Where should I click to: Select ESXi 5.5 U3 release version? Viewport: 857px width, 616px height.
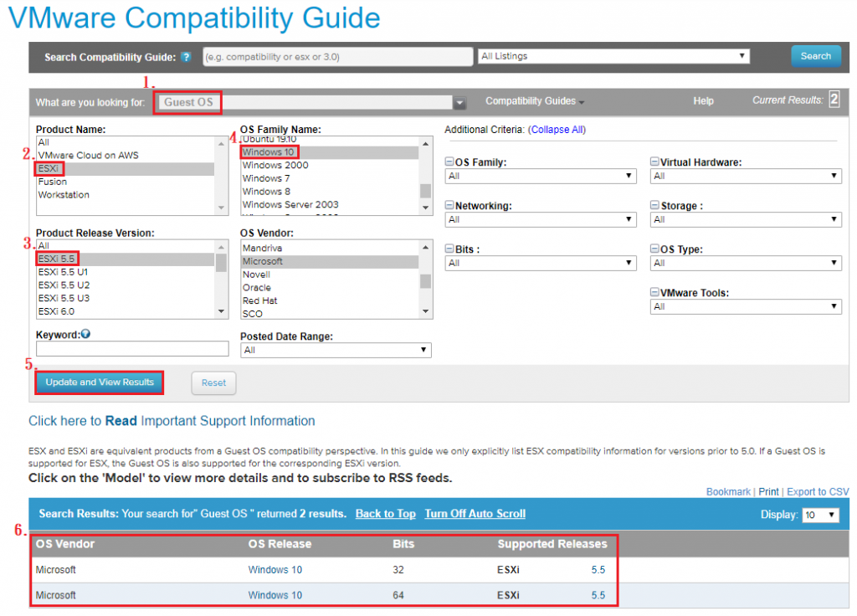tap(126, 299)
